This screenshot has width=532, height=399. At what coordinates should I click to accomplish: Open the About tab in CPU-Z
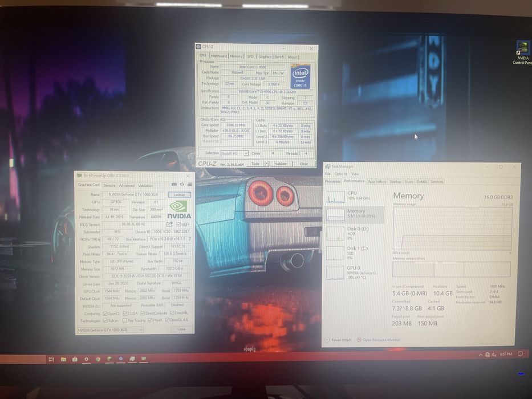coord(293,57)
